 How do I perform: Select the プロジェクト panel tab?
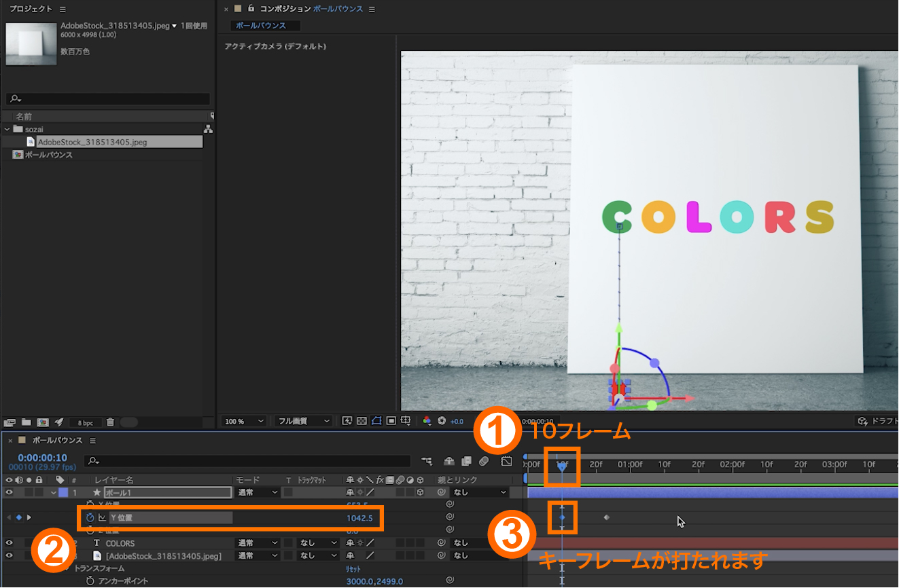pos(31,9)
